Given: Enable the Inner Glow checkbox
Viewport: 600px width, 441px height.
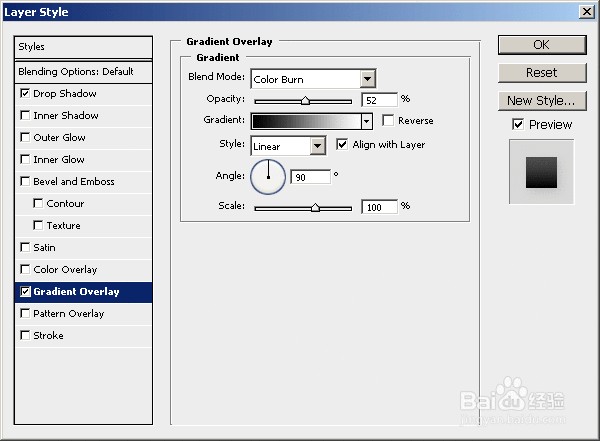Looking at the screenshot, I should point(25,159).
